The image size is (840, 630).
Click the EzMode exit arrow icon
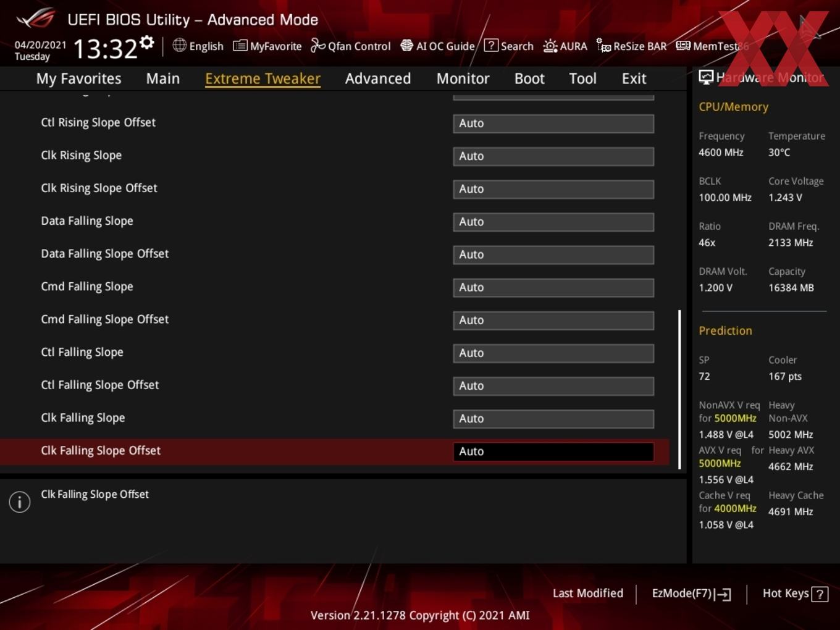coord(723,594)
